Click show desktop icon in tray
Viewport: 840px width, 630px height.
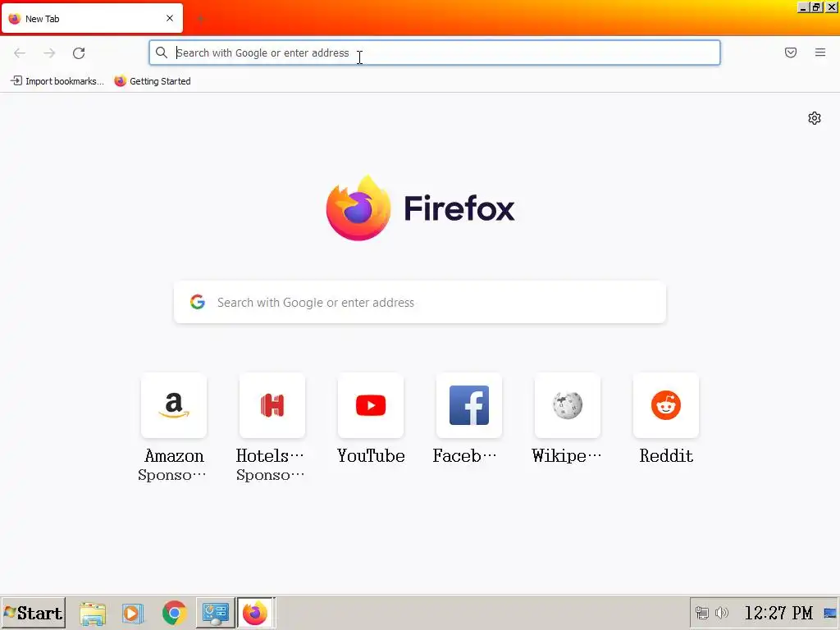pyautogui.click(x=830, y=613)
